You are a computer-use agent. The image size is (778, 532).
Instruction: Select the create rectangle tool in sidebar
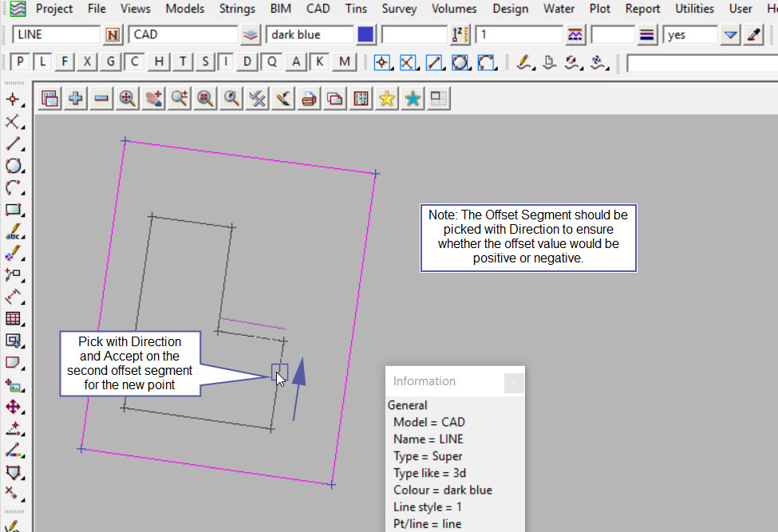[13, 211]
